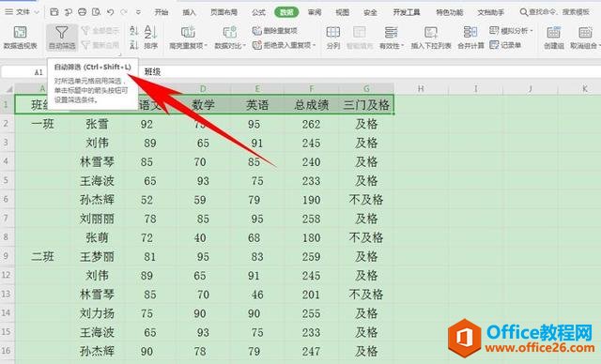
Task: Click the Save icon in quick access toolbar
Action: click(54, 12)
